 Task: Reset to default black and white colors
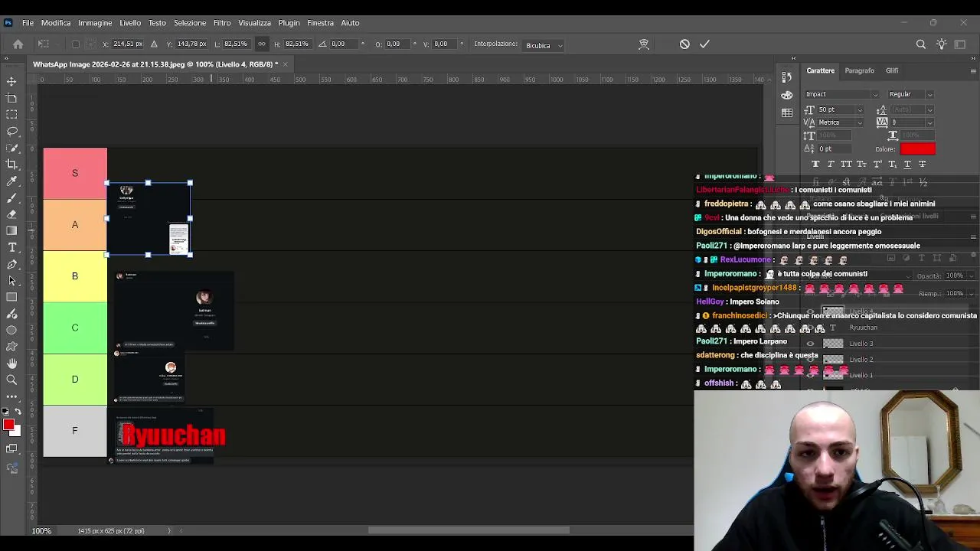pyautogui.click(x=5, y=412)
